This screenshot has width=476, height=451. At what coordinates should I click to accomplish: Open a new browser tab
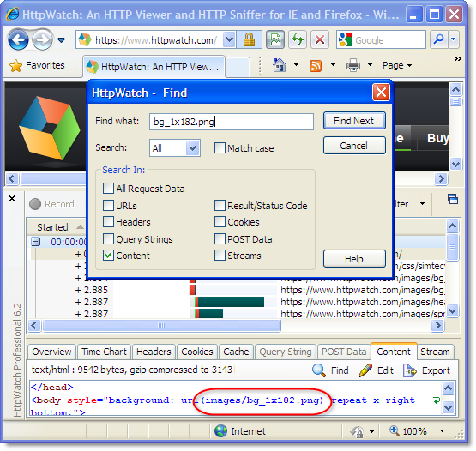(238, 67)
